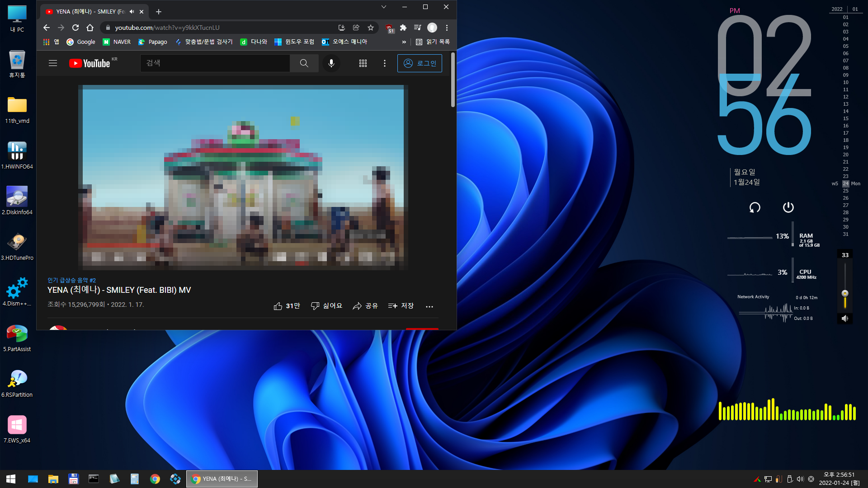
Task: Open Chrome extensions puzzle icon
Action: [403, 28]
